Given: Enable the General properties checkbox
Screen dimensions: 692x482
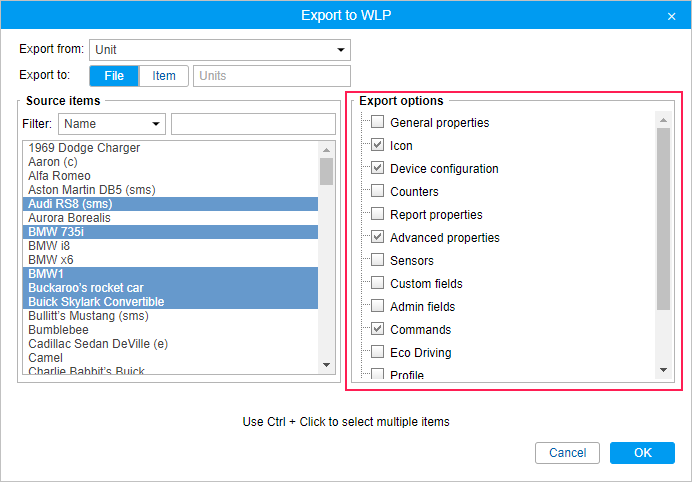Looking at the screenshot, I should click(378, 123).
